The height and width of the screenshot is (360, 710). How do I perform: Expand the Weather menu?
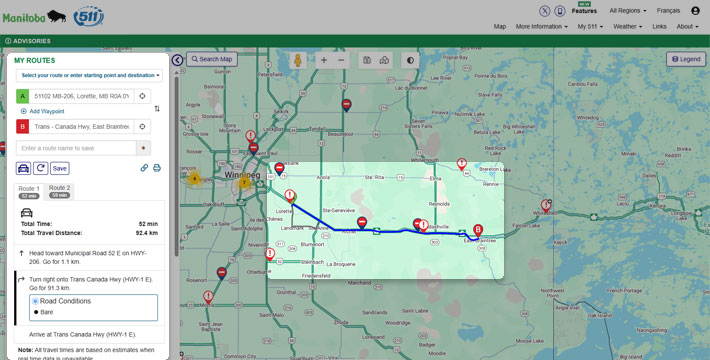628,26
